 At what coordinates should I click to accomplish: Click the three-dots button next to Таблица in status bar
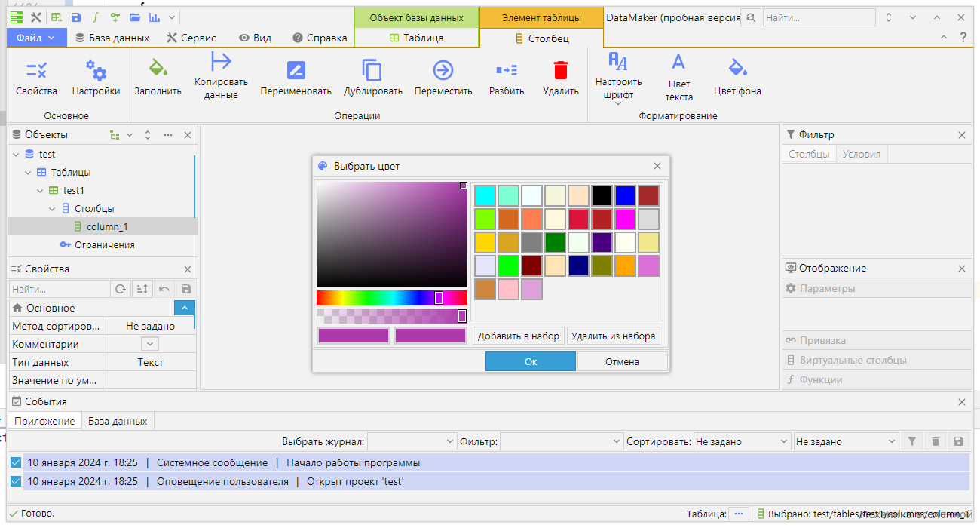click(738, 514)
